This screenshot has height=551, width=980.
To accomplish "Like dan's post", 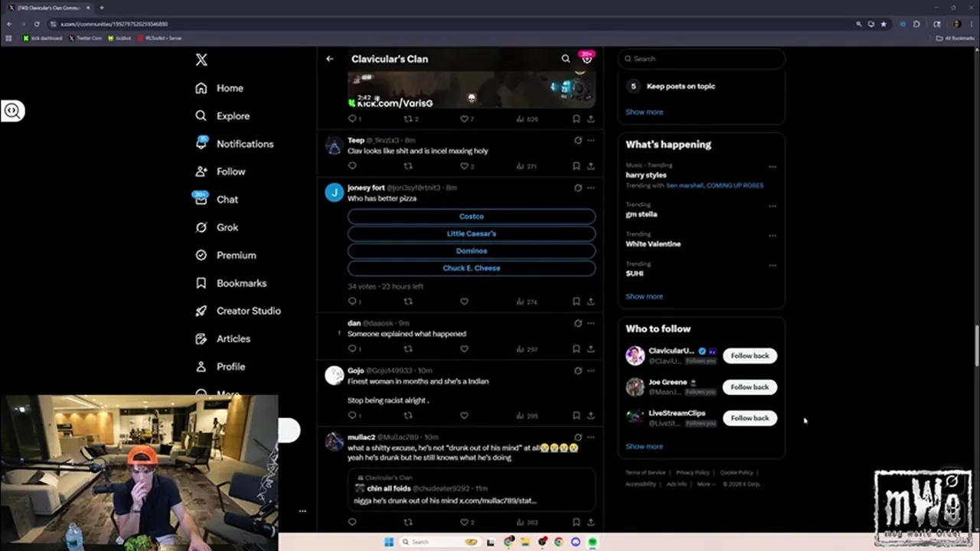I will pyautogui.click(x=464, y=349).
